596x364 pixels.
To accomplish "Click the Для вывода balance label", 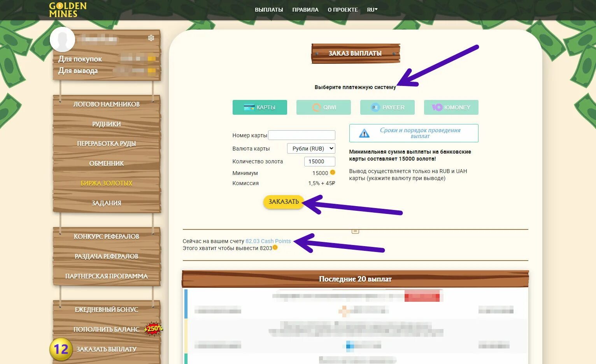I will click(78, 71).
